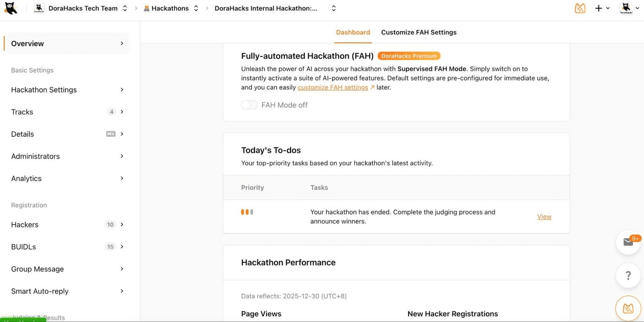Go to the BUIDLs section

pyautogui.click(x=24, y=247)
